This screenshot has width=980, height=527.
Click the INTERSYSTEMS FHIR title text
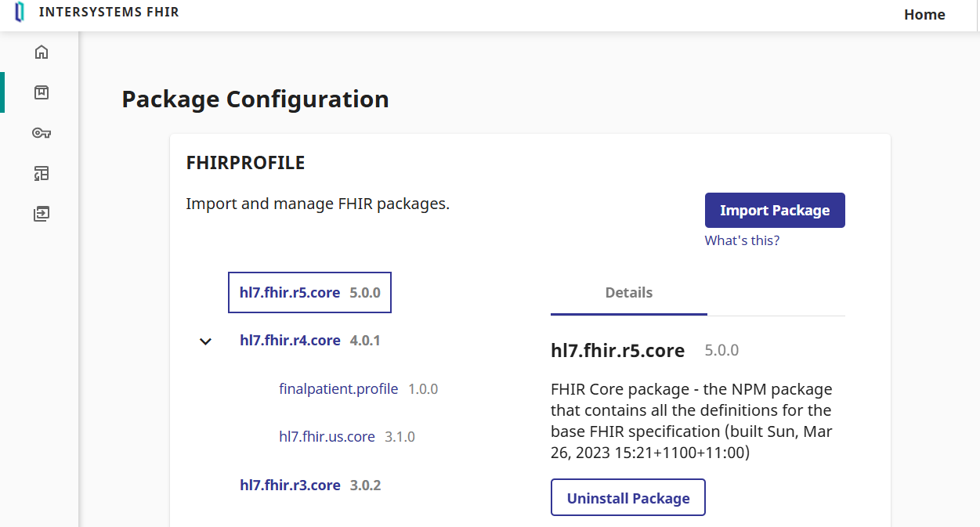pos(109,13)
